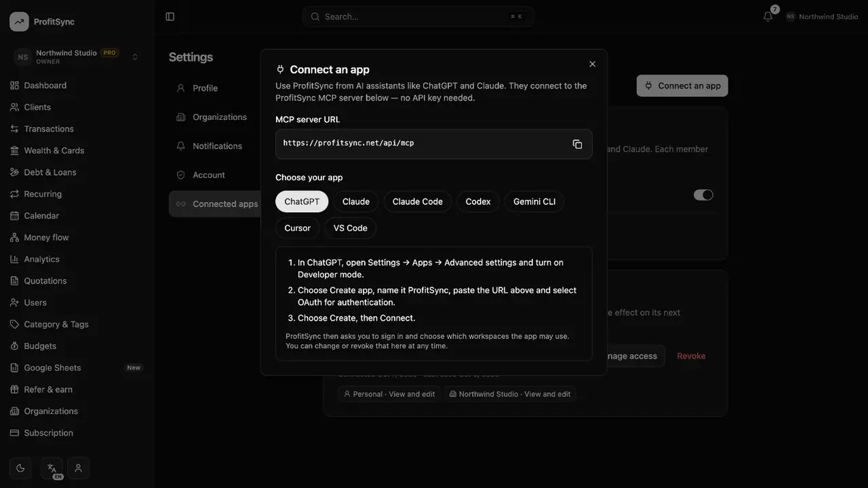Click the Clients sidebar icon

14,107
